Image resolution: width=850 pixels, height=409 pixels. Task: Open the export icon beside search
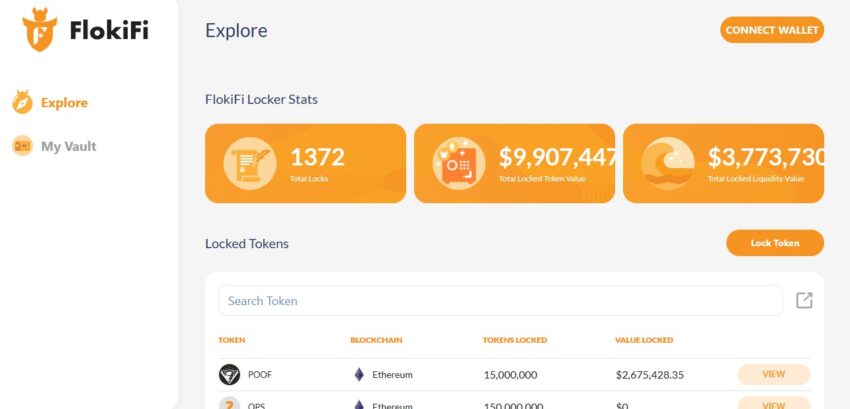(804, 300)
